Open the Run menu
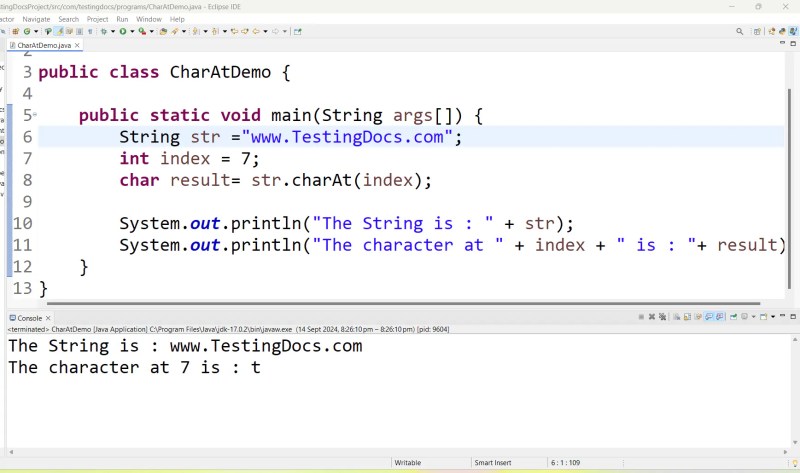Image resolution: width=800 pixels, height=473 pixels. coord(122,19)
